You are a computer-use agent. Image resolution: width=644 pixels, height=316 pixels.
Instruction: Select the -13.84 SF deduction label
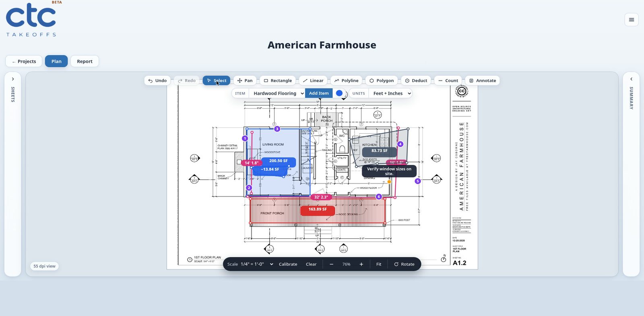click(x=270, y=169)
